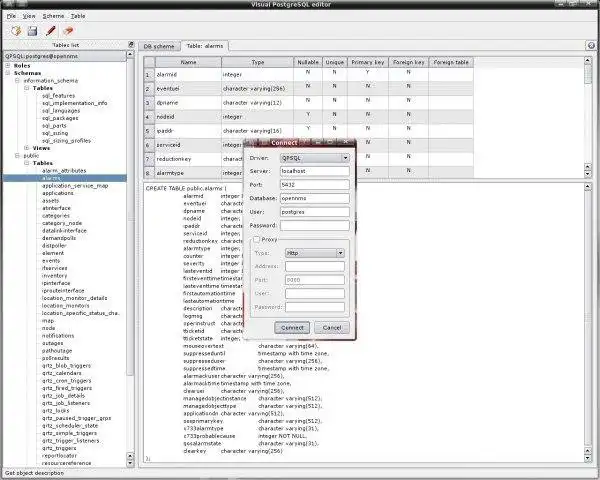This screenshot has height=480, width=600.
Task: Select the sql_features table in tree
Action: (59, 96)
